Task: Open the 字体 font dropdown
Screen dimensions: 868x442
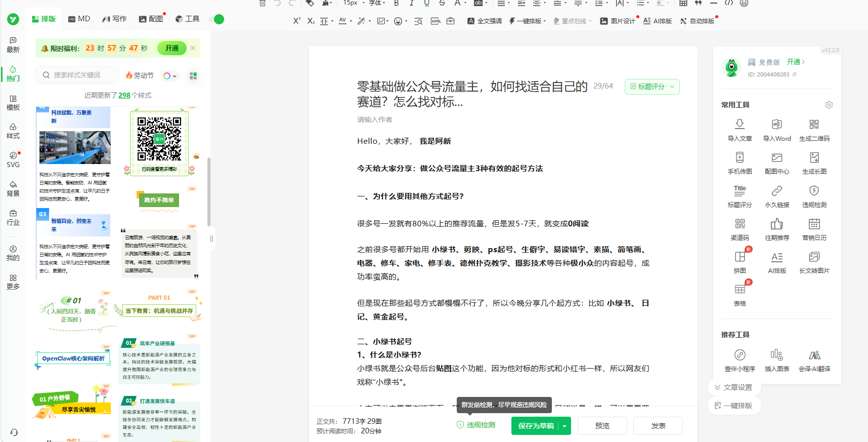Action: click(377, 3)
